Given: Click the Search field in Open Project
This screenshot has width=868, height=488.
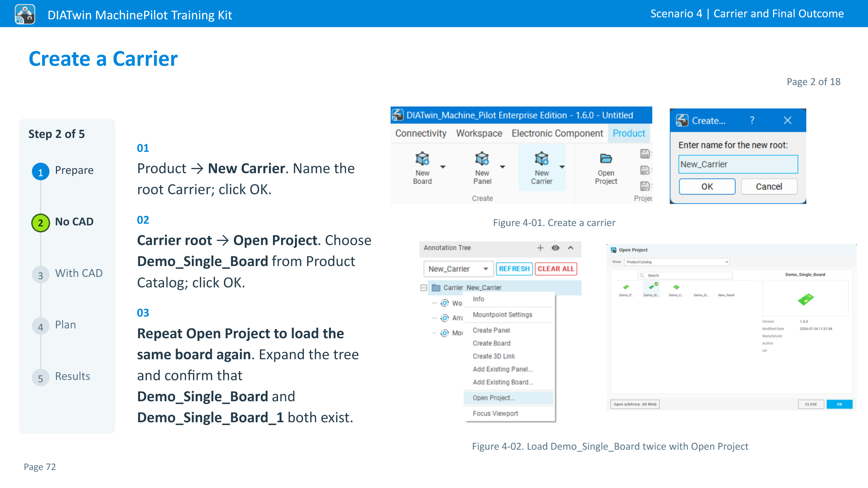Looking at the screenshot, I should pyautogui.click(x=685, y=276).
